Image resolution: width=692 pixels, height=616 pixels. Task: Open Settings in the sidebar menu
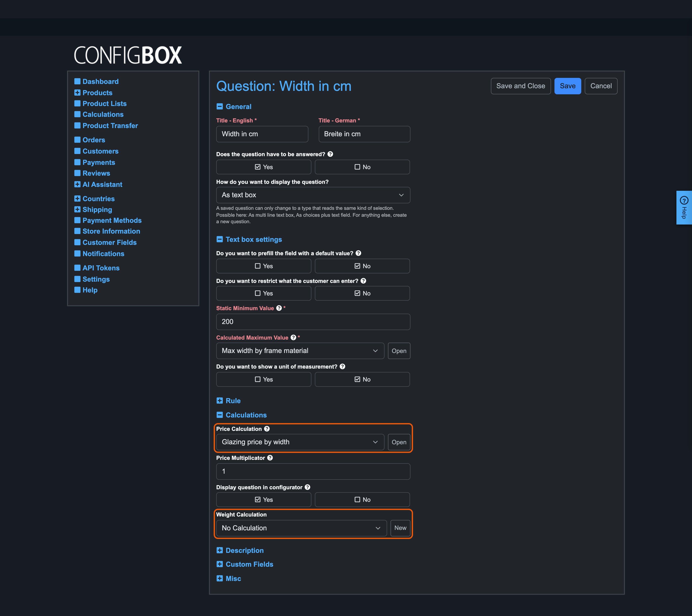[x=96, y=279]
